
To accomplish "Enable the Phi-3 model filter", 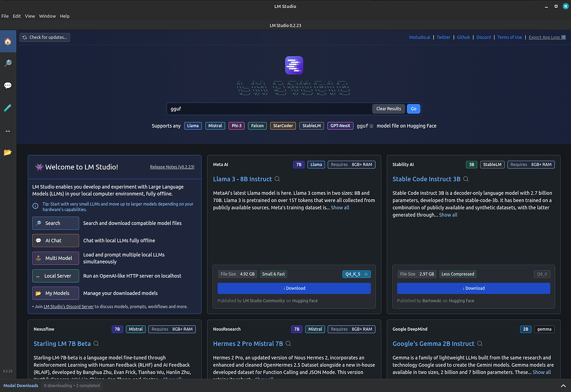I will click(236, 125).
